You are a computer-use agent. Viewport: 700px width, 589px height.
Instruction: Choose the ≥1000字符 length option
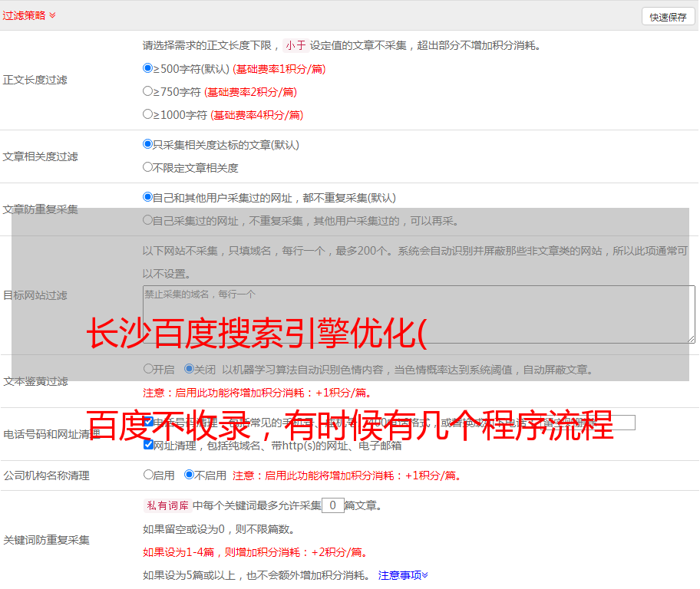pyautogui.click(x=148, y=114)
